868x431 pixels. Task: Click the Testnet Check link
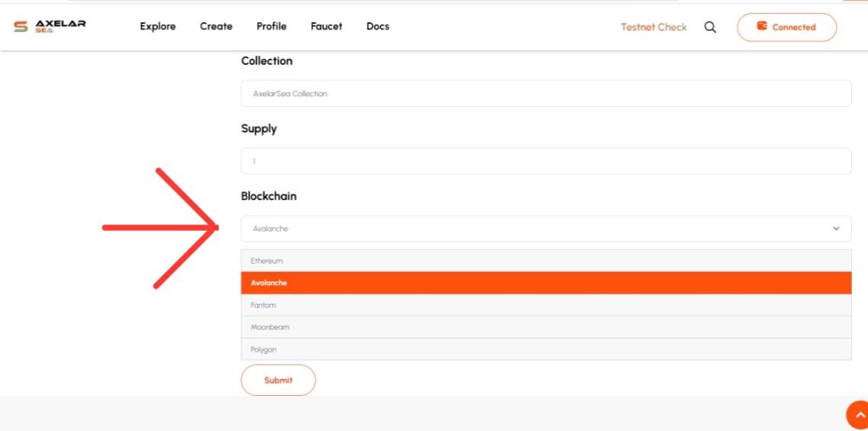pyautogui.click(x=653, y=27)
